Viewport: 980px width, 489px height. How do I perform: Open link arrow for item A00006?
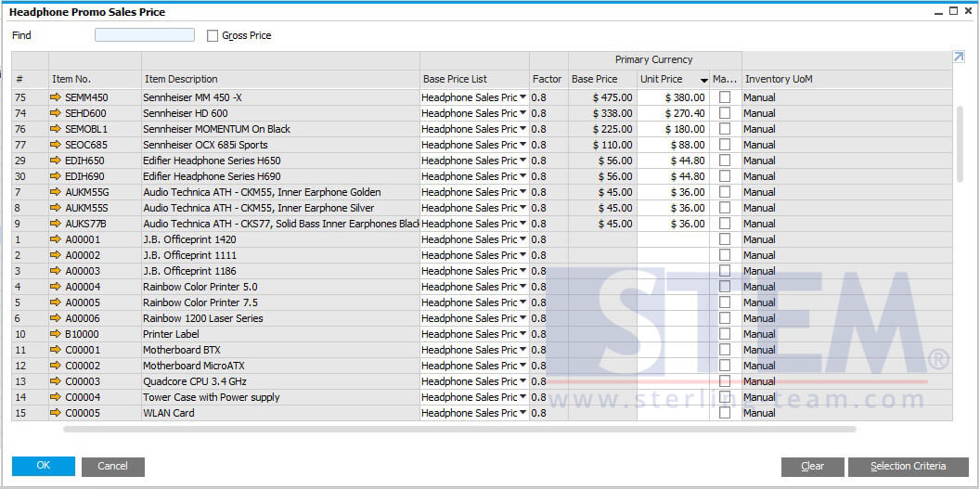(x=56, y=318)
